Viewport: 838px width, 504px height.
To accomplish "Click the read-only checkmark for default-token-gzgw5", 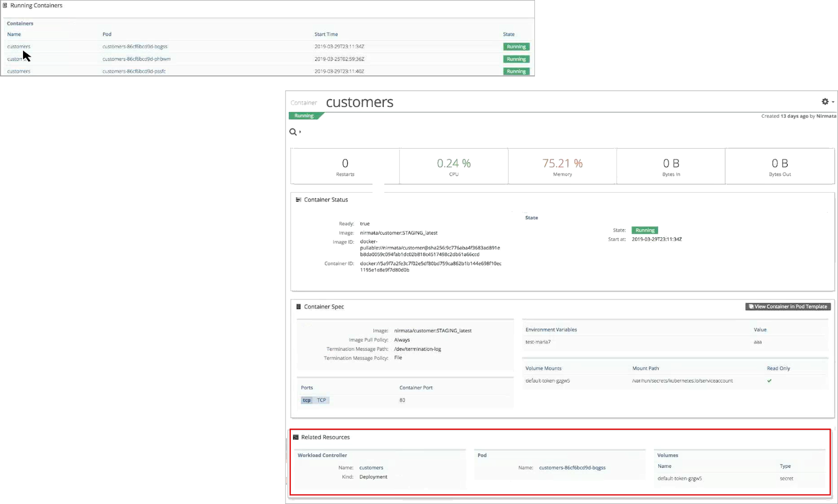I will pyautogui.click(x=769, y=381).
